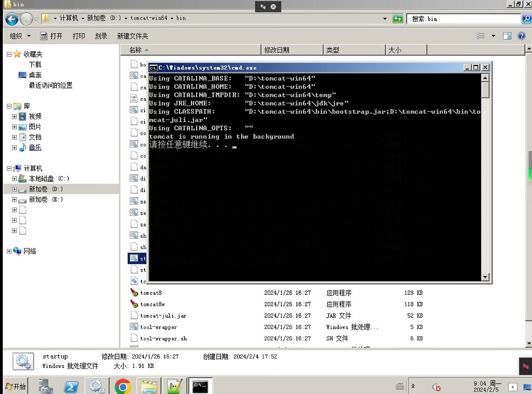532x394 pixels.
Task: Select the tomcat-juli.jar file icon
Action: tap(134, 315)
